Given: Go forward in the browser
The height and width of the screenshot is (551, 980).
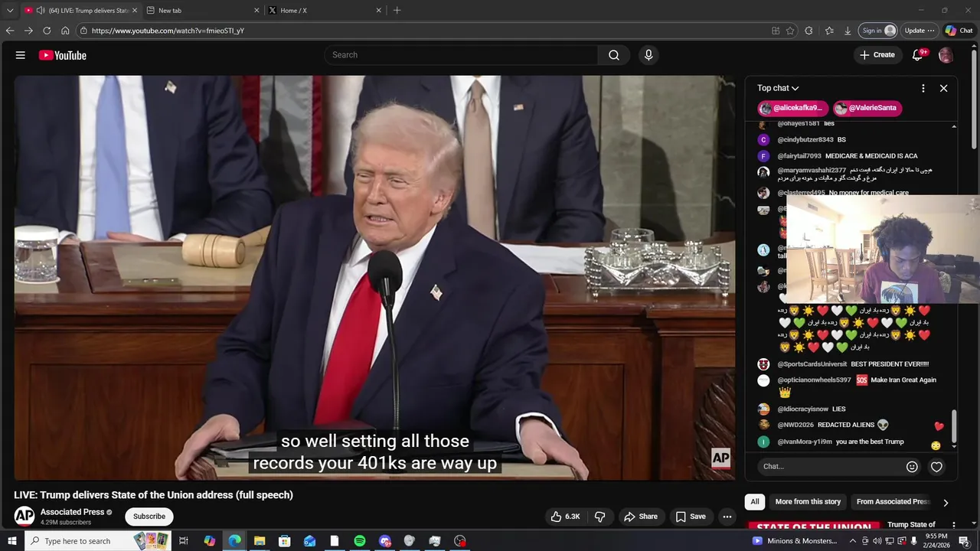Looking at the screenshot, I should (x=28, y=31).
